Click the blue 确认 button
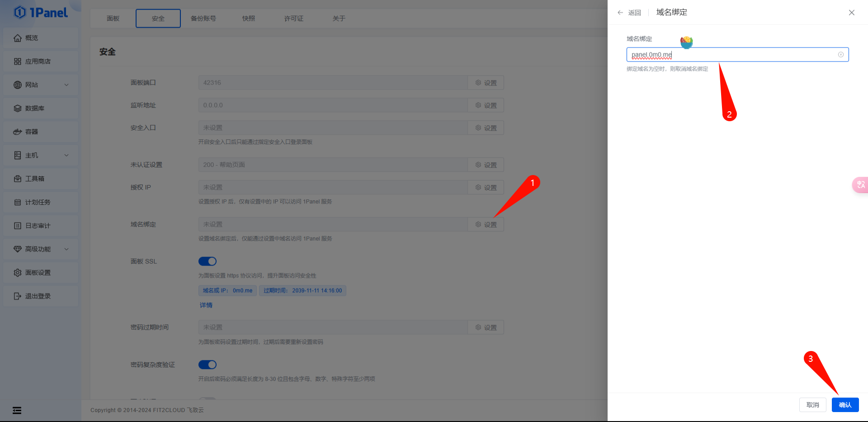Viewport: 868px width, 422px height. click(x=845, y=405)
